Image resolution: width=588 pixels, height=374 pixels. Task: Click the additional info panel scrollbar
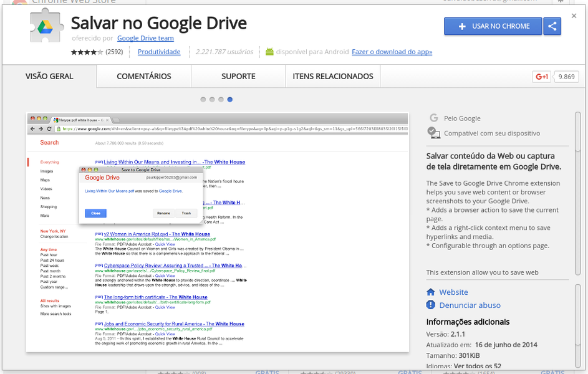click(578, 315)
